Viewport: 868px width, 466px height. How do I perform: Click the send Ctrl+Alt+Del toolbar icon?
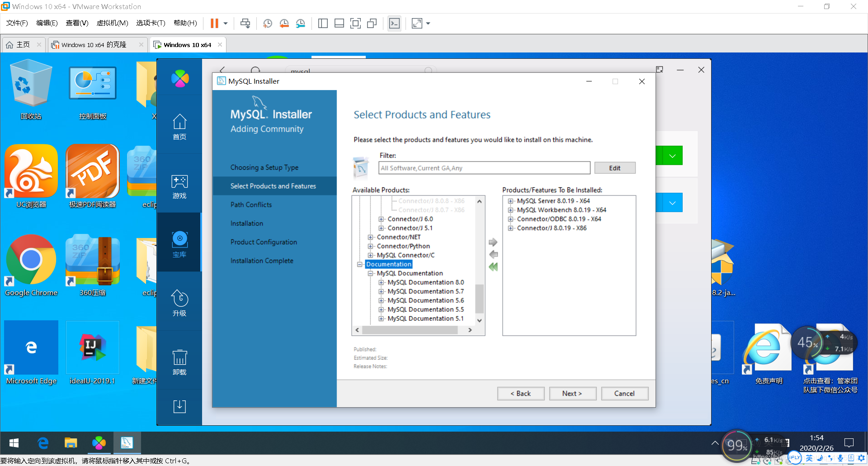tap(245, 23)
